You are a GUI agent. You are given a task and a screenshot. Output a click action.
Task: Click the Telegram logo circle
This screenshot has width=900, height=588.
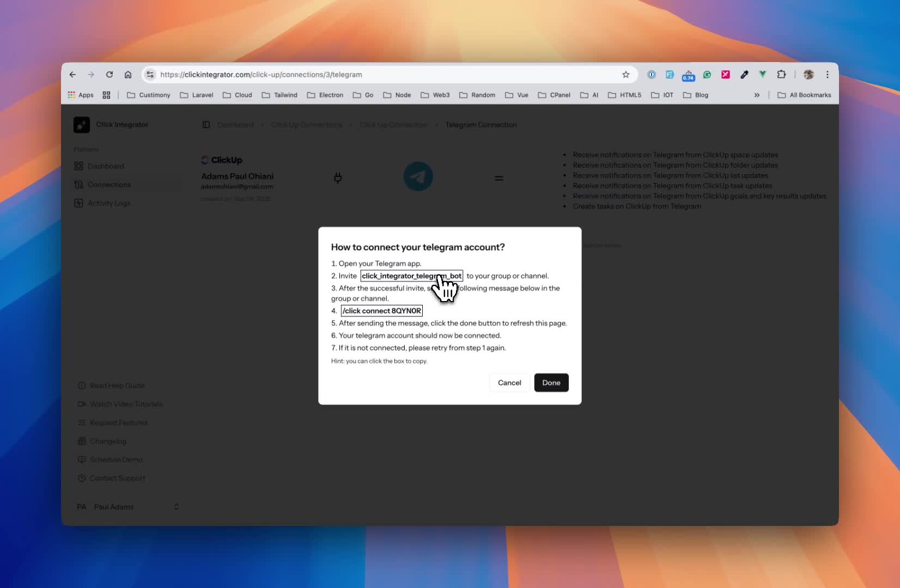point(418,176)
